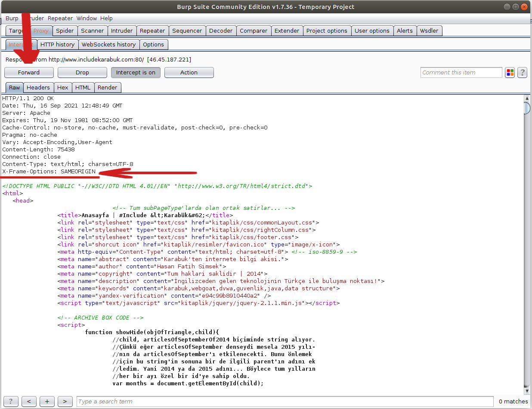Click the scrollbar down arrow of response pane
This screenshot has width=532, height=409.
[x=527, y=390]
